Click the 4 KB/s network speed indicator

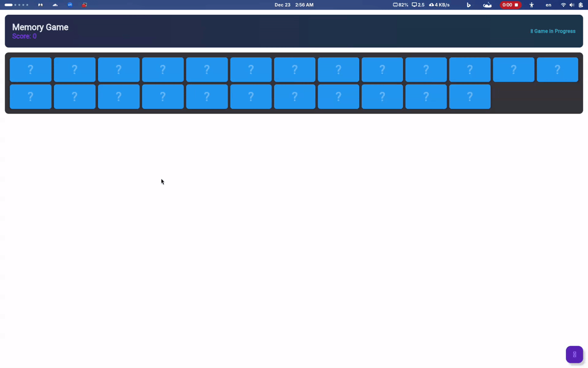pos(439,5)
